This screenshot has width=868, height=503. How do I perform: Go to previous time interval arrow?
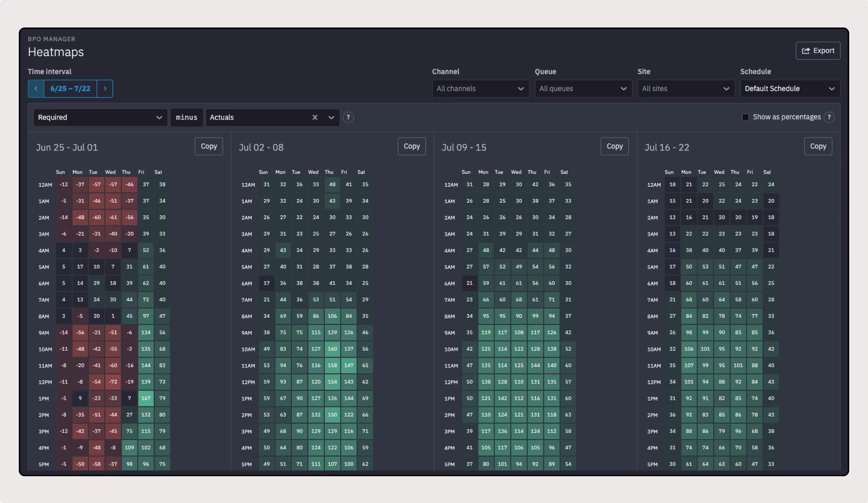(36, 89)
